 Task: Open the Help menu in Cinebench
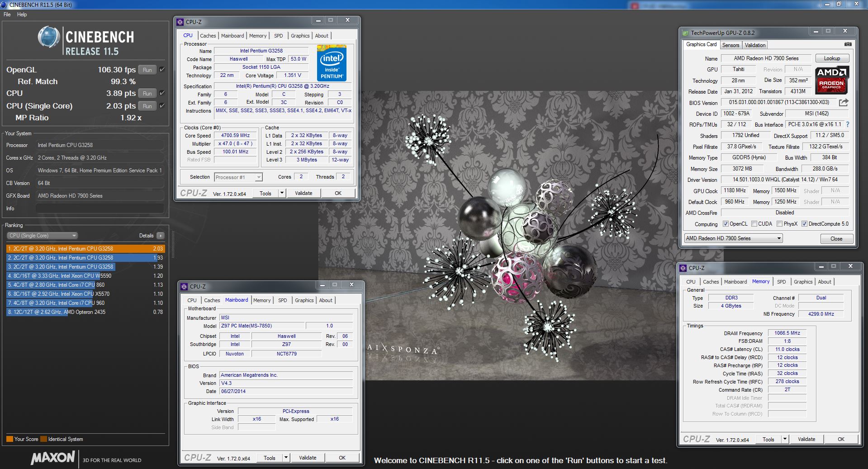click(22, 14)
